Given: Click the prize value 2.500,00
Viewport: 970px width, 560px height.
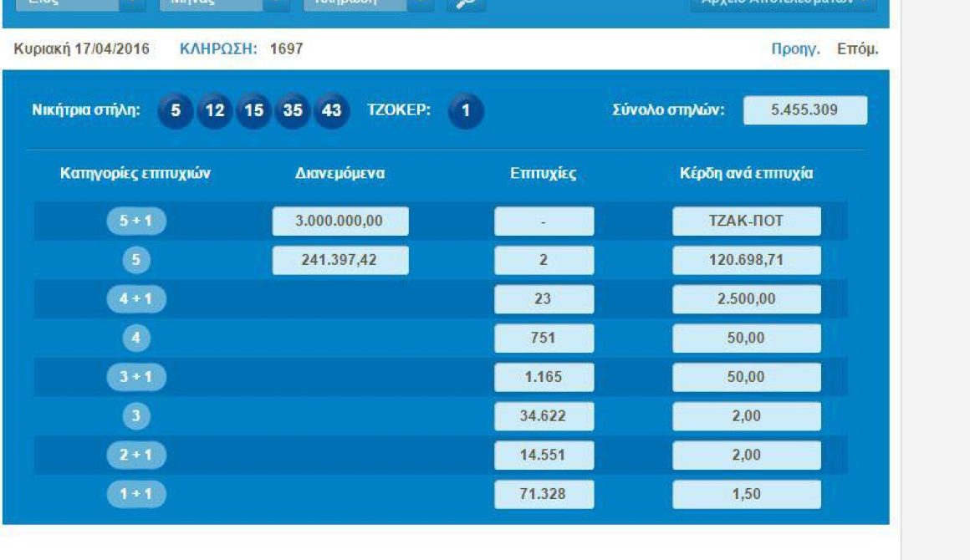Looking at the screenshot, I should [747, 298].
